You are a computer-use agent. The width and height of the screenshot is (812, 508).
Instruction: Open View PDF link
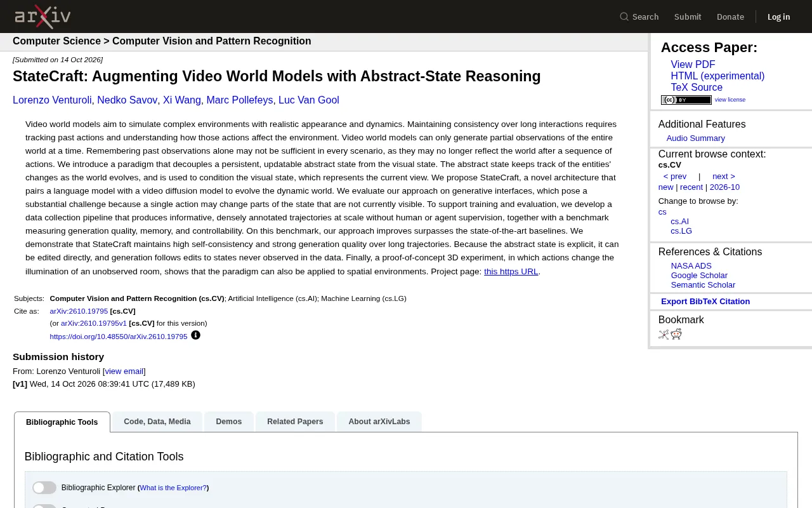tap(693, 65)
